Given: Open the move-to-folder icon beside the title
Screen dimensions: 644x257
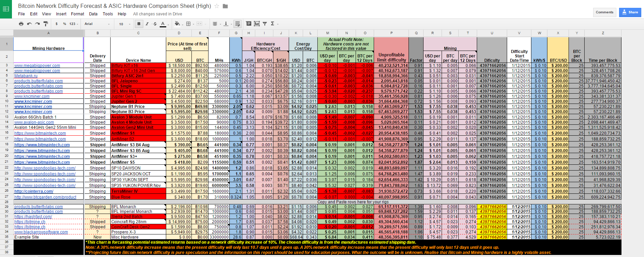Looking at the screenshot, I should click(225, 6).
